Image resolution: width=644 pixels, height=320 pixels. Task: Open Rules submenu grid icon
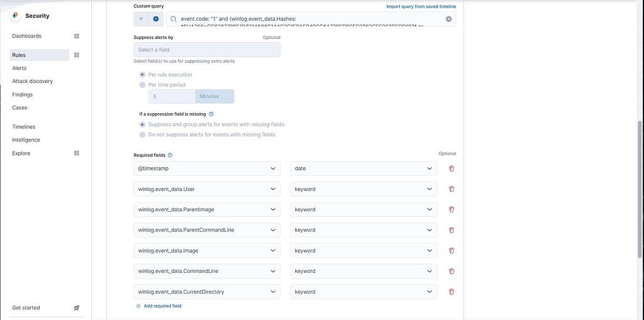click(x=76, y=55)
